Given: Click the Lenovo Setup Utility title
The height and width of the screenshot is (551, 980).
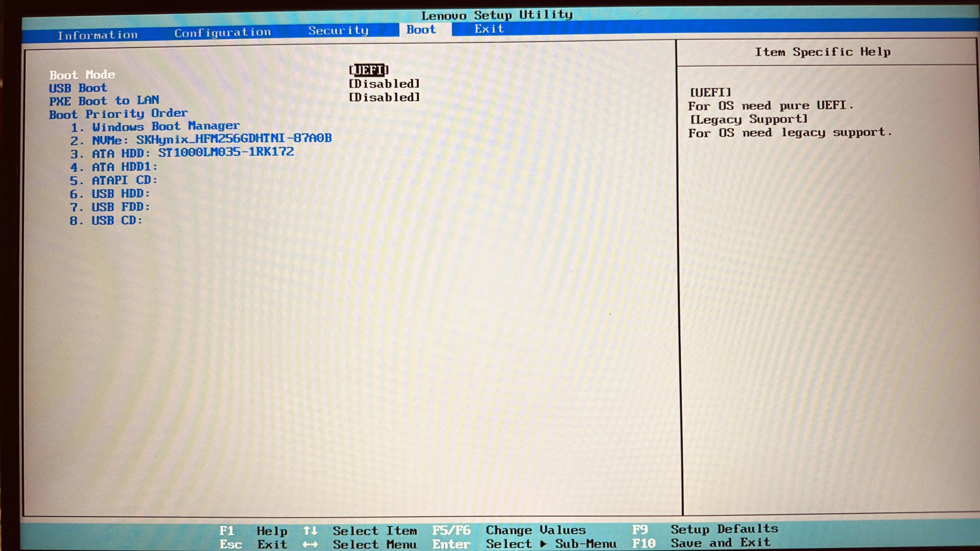Looking at the screenshot, I should 497,15.
